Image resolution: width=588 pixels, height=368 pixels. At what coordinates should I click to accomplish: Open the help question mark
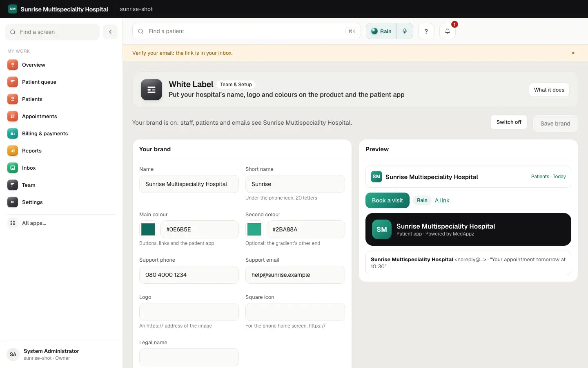point(426,31)
